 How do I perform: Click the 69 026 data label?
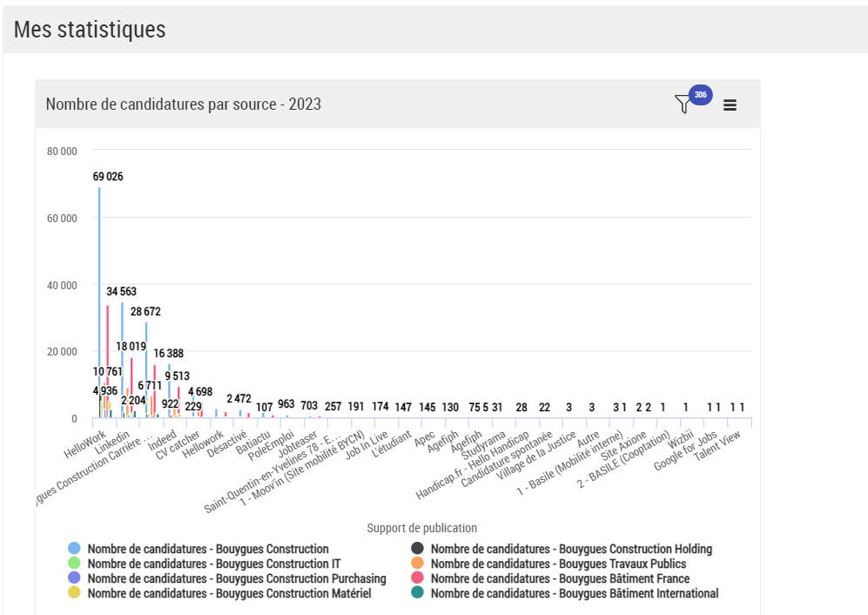[x=108, y=177]
